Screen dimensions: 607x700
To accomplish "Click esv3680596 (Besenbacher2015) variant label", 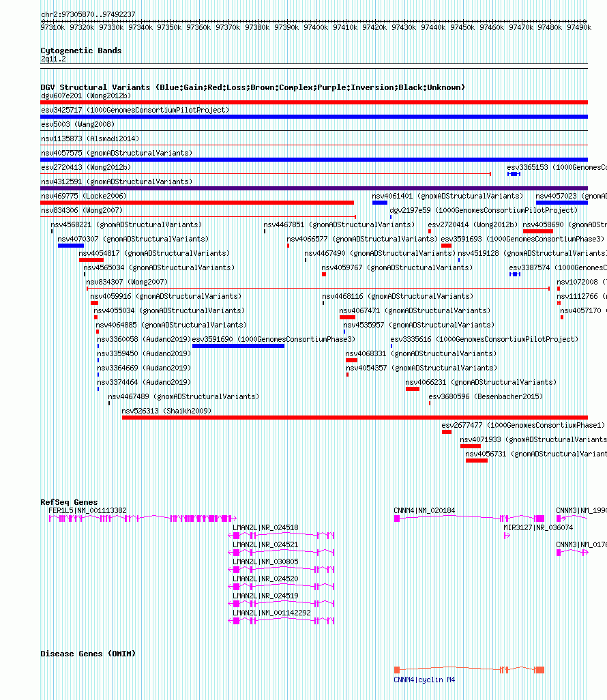I will 486,396.
